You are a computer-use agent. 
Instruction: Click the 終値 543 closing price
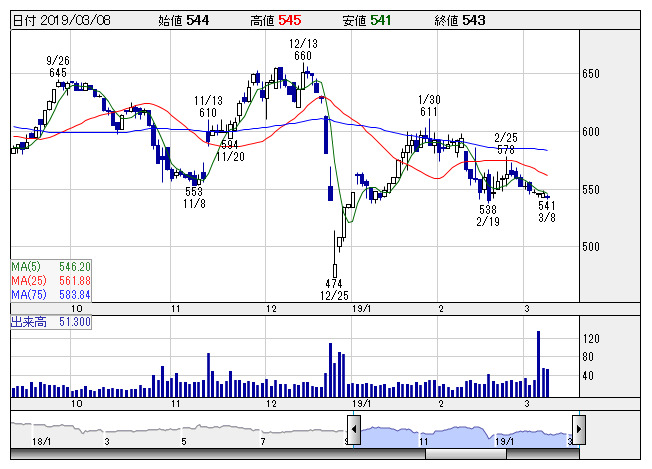tap(460, 20)
